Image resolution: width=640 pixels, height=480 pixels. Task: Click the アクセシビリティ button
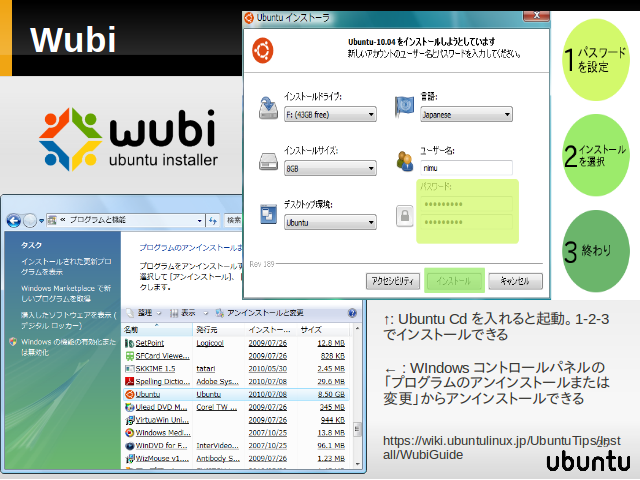393,281
